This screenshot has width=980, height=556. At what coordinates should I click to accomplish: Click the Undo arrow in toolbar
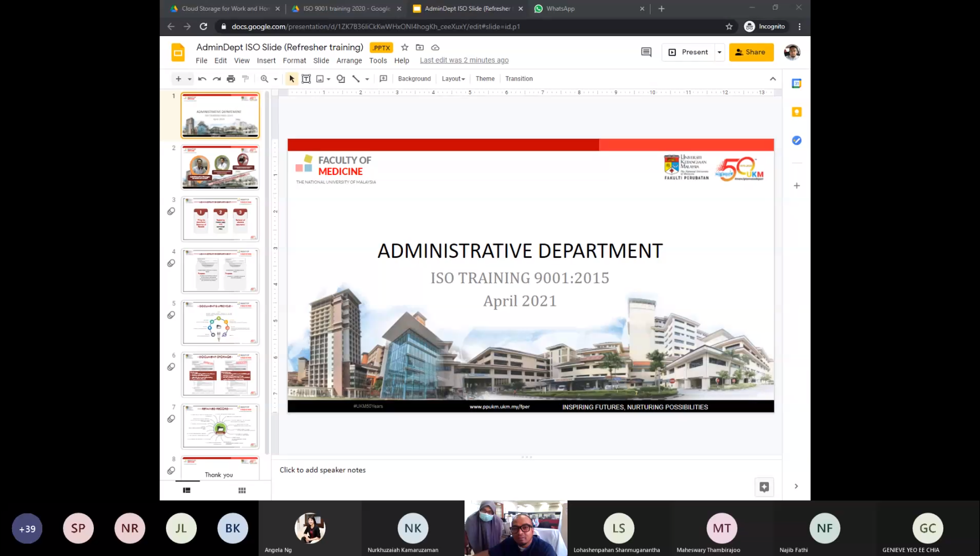[202, 79]
